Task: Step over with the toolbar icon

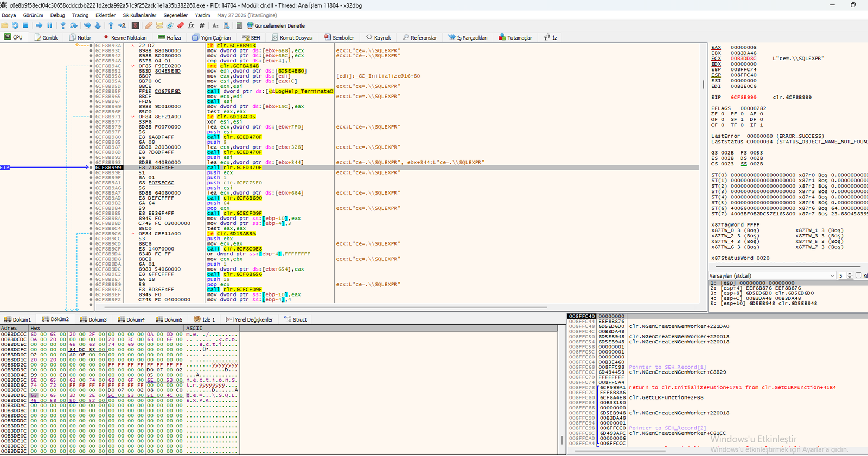Action: point(73,25)
